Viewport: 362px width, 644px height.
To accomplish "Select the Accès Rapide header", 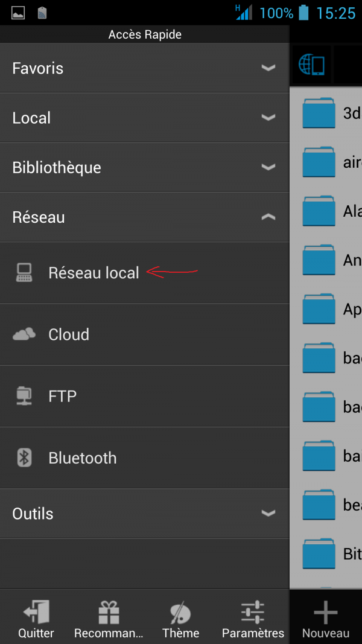I will click(145, 34).
